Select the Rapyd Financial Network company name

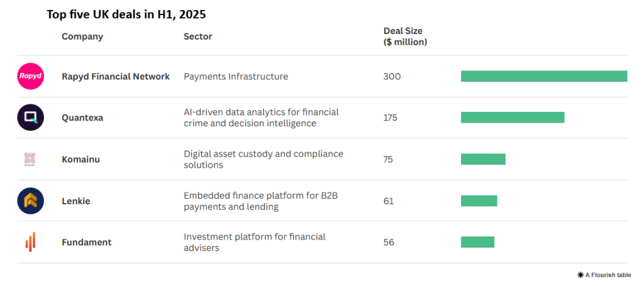point(116,77)
